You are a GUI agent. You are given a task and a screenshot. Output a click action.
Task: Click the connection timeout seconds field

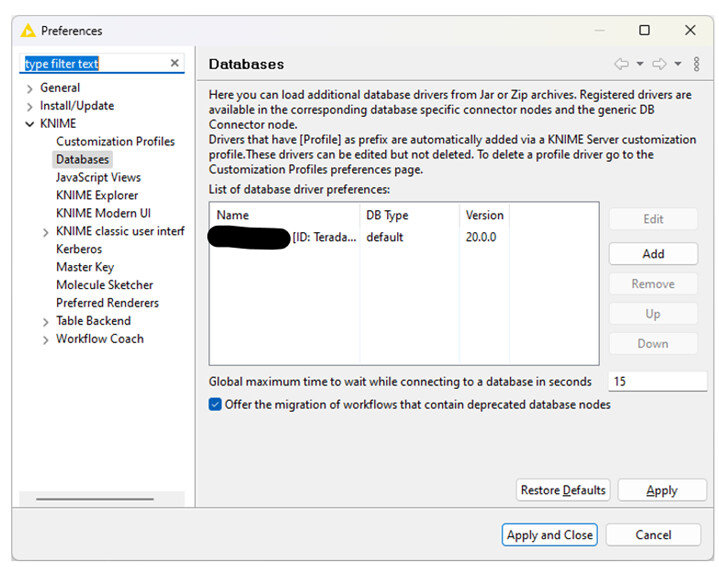click(657, 381)
